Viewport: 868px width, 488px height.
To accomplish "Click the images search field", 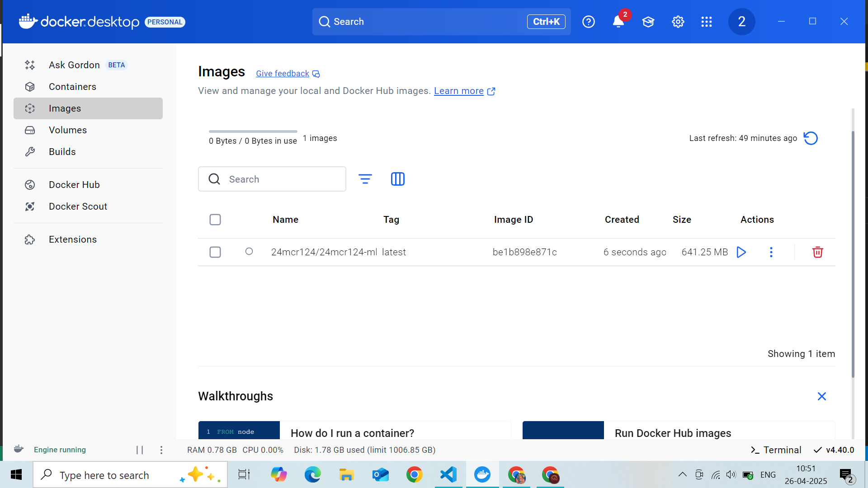I will pyautogui.click(x=272, y=179).
